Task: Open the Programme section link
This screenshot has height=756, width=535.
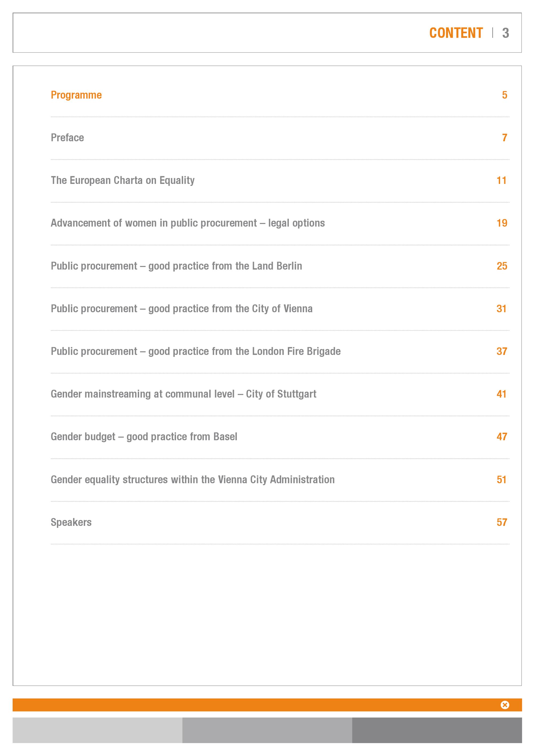Action: point(76,95)
